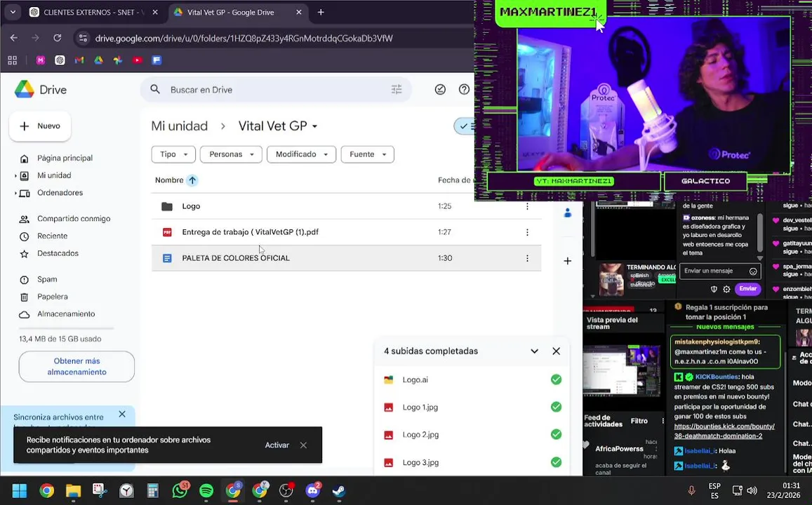Click the stream preview thumbnail

[x=621, y=372]
